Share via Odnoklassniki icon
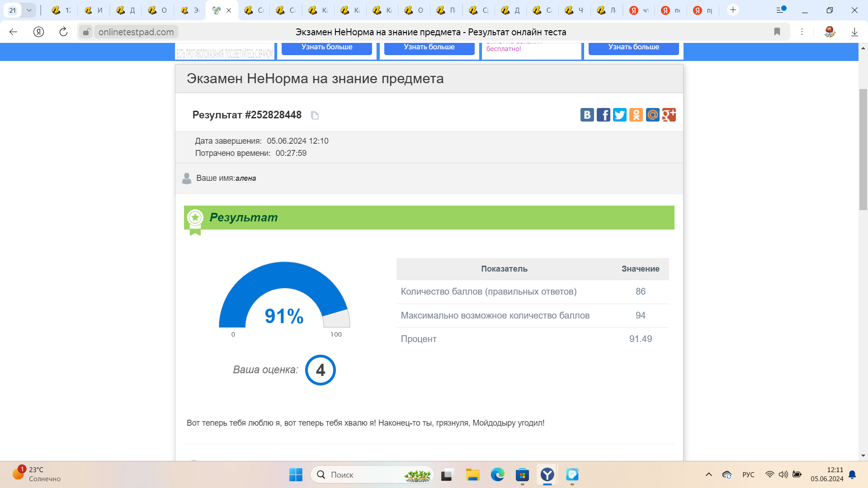The image size is (868, 488). pos(636,115)
